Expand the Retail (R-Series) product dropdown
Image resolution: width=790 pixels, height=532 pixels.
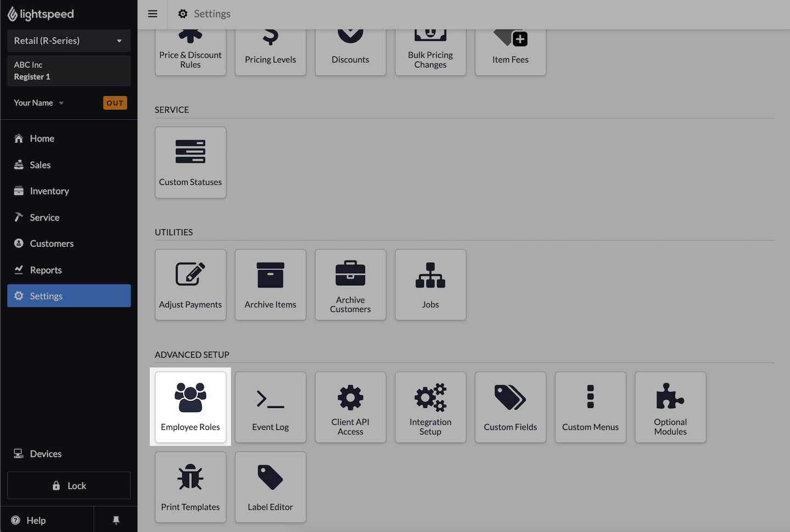69,41
